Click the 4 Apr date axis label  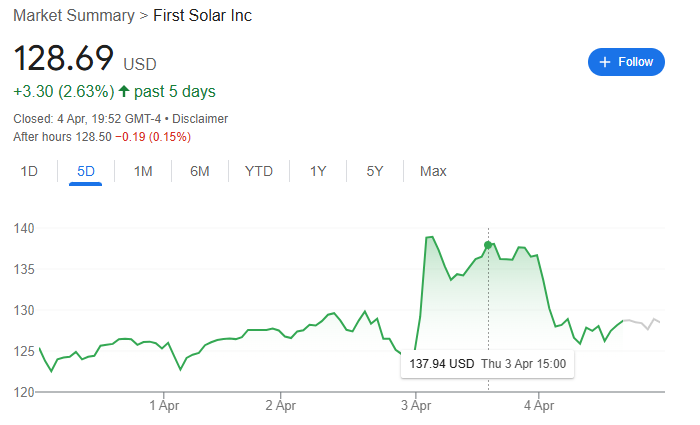tap(538, 405)
